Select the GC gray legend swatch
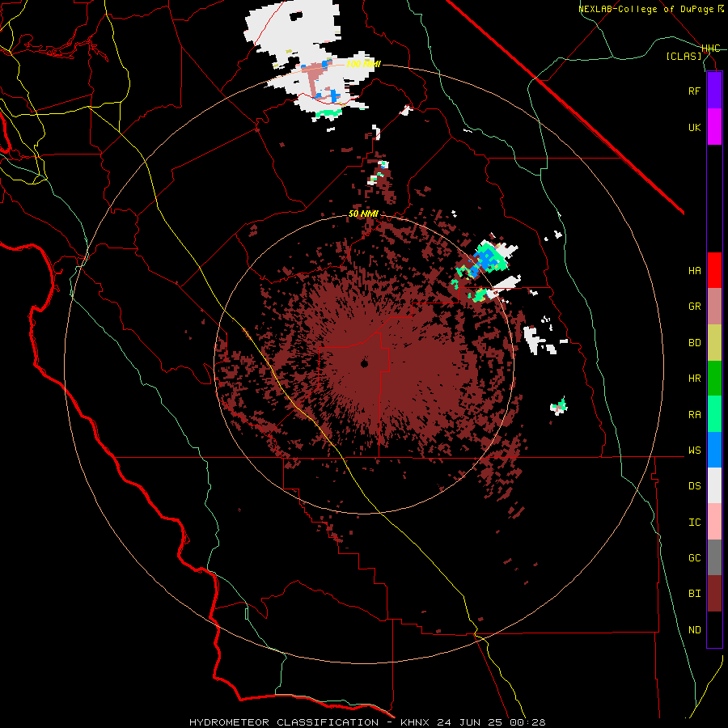This screenshot has height=728, width=728. 714,557
